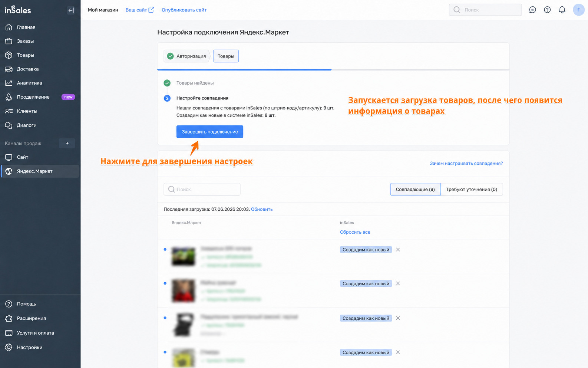Click the Расширения puzzle icon
The image size is (588, 368).
9,318
